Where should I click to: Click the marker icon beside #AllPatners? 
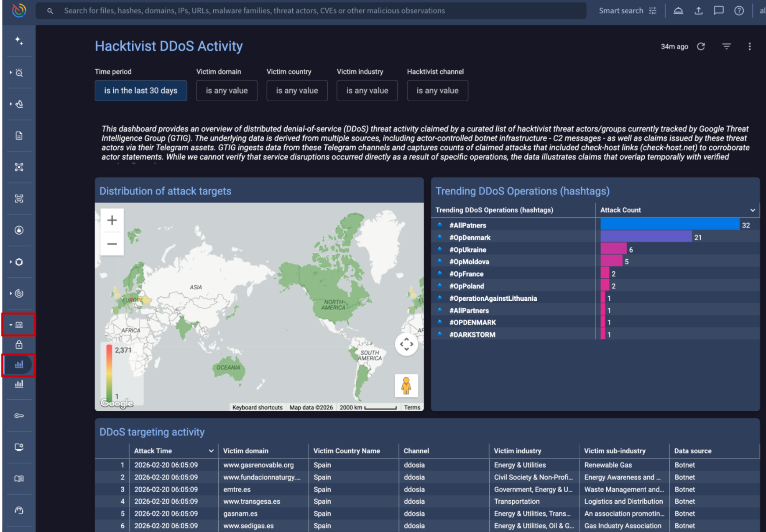tap(439, 225)
